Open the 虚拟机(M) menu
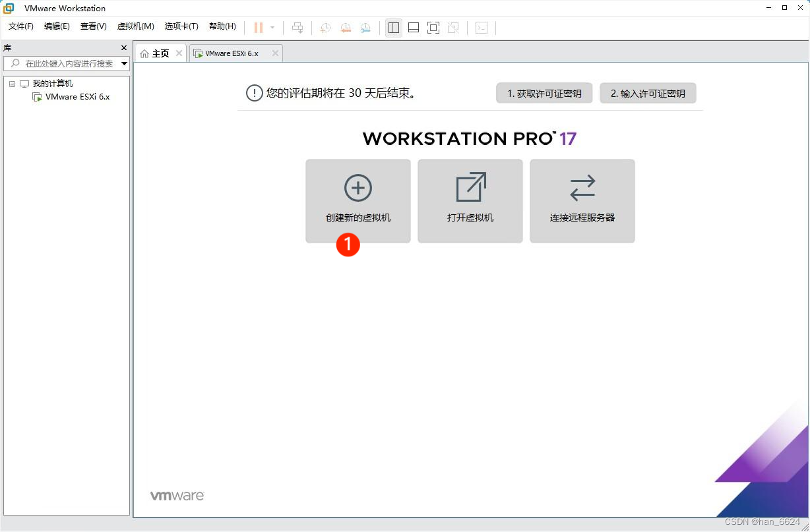Viewport: 810px width, 532px height. coord(135,26)
